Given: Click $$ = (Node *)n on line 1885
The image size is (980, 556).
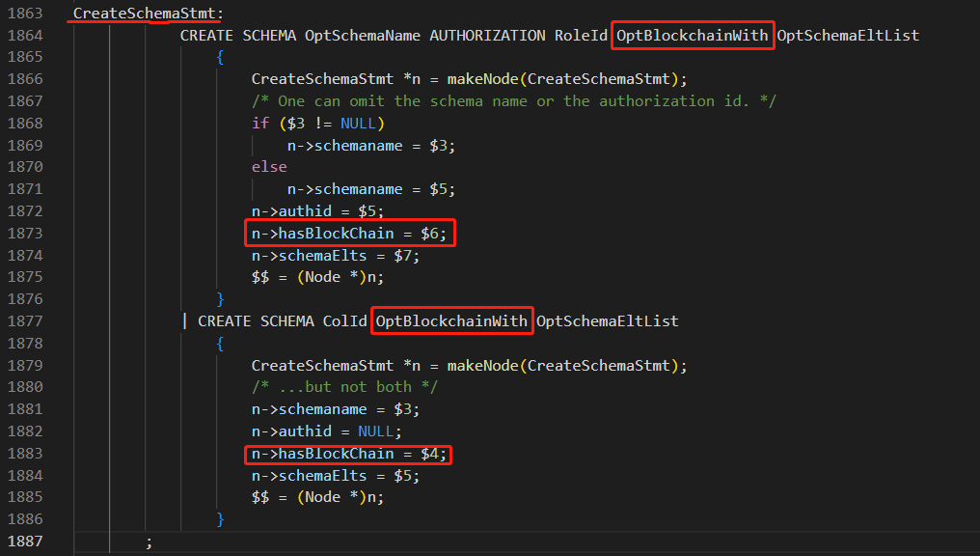Looking at the screenshot, I should 317,497.
